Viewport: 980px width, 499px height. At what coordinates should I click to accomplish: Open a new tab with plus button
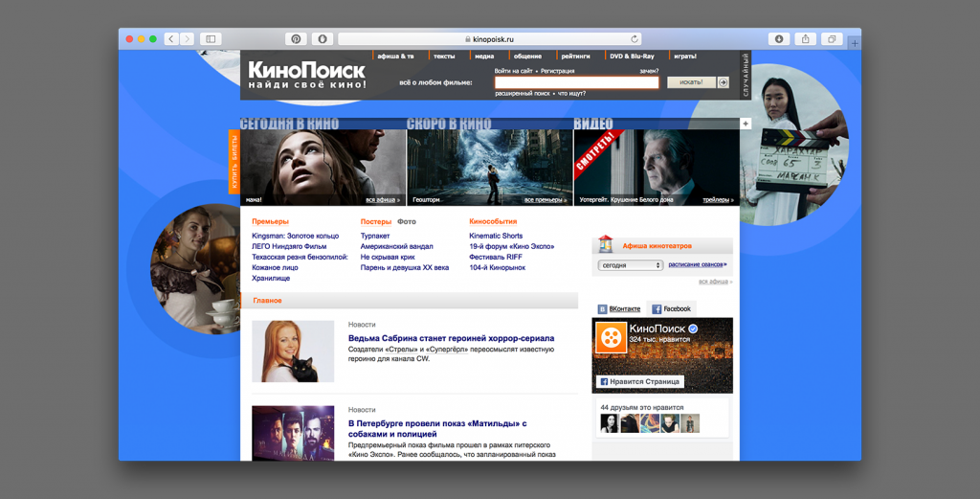pyautogui.click(x=855, y=43)
